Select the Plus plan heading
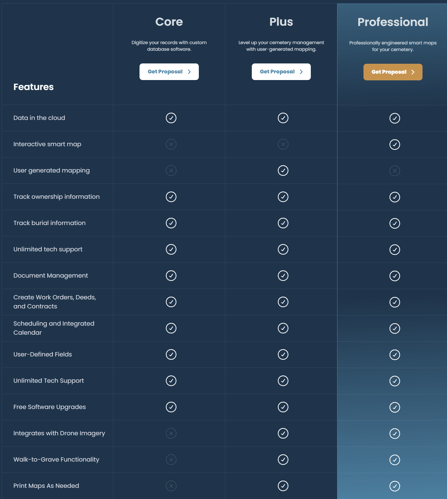Image resolution: width=447 pixels, height=499 pixels. click(x=281, y=22)
